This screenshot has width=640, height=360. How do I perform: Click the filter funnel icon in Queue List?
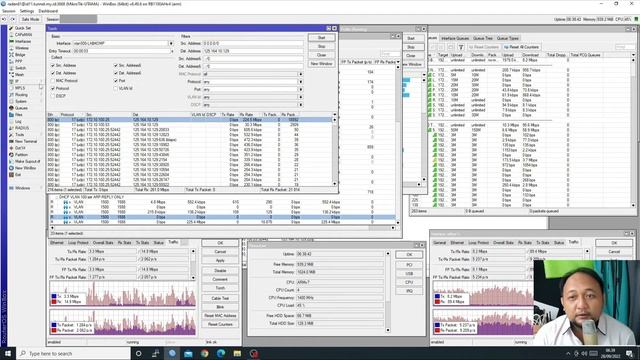point(461,47)
